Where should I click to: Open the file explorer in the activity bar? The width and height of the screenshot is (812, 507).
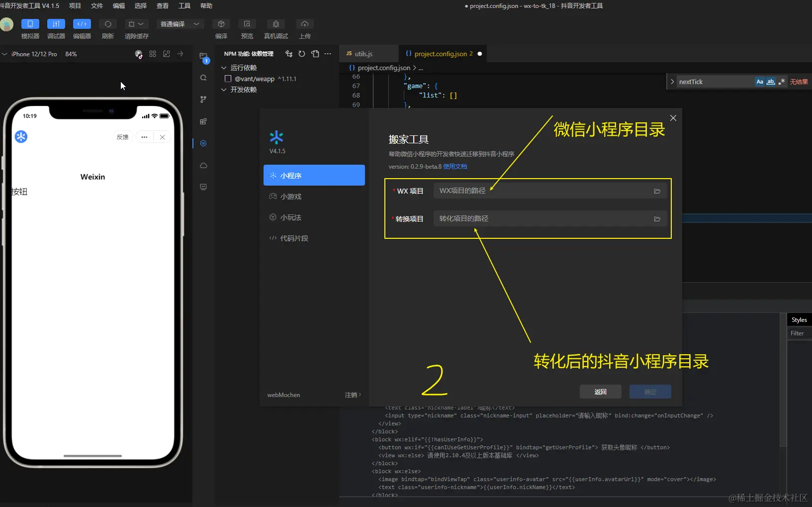click(x=203, y=56)
